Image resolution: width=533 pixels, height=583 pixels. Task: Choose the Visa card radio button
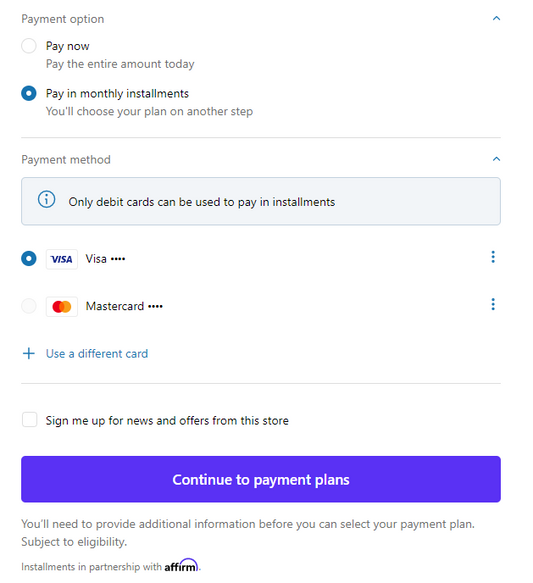29,259
